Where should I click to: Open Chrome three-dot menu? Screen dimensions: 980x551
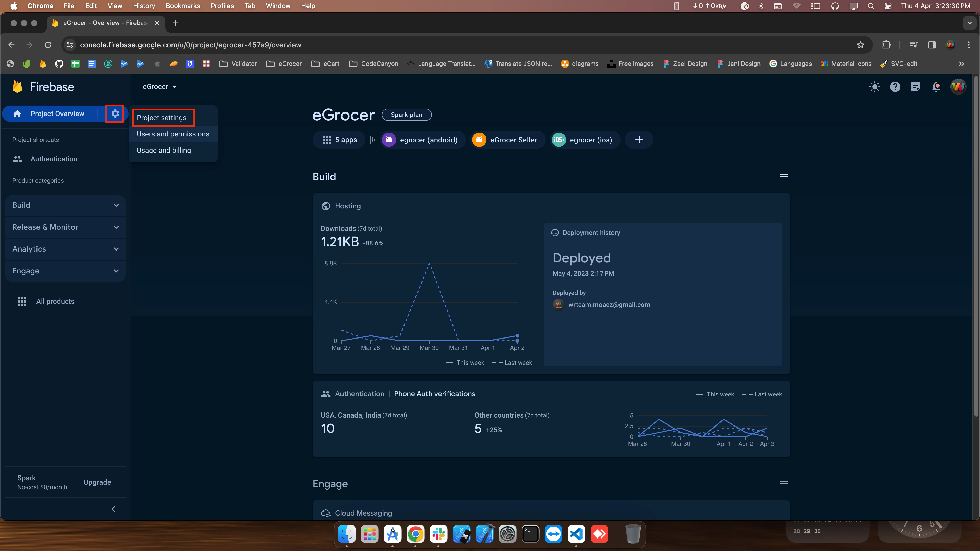968,45
